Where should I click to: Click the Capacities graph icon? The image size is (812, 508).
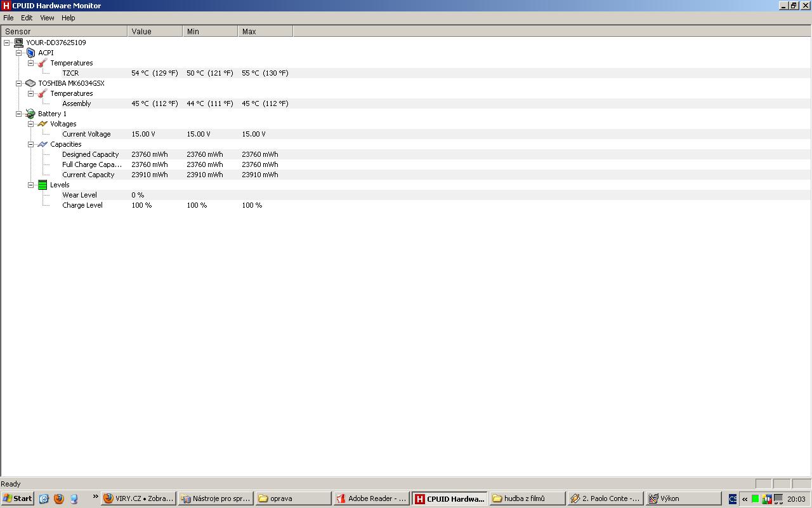(43, 144)
